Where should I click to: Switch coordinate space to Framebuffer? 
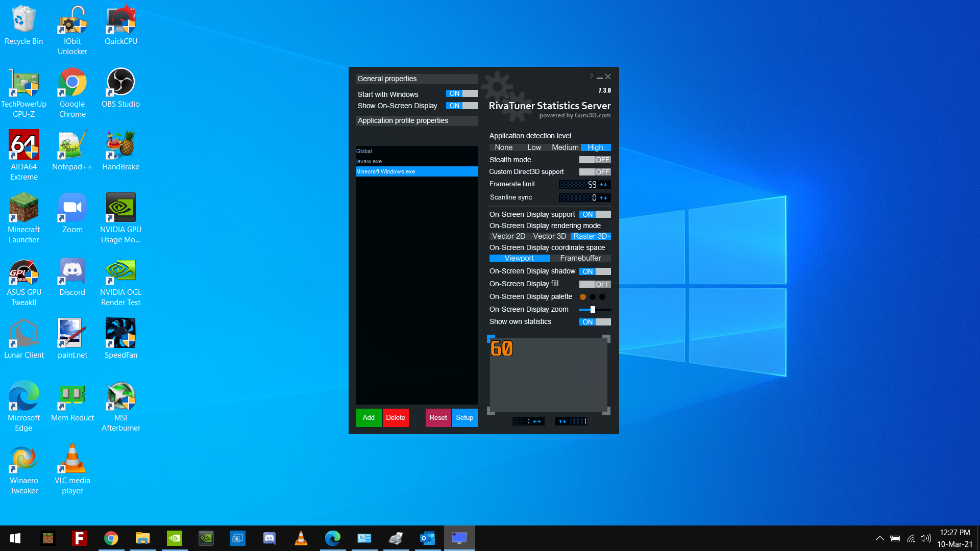coord(580,258)
